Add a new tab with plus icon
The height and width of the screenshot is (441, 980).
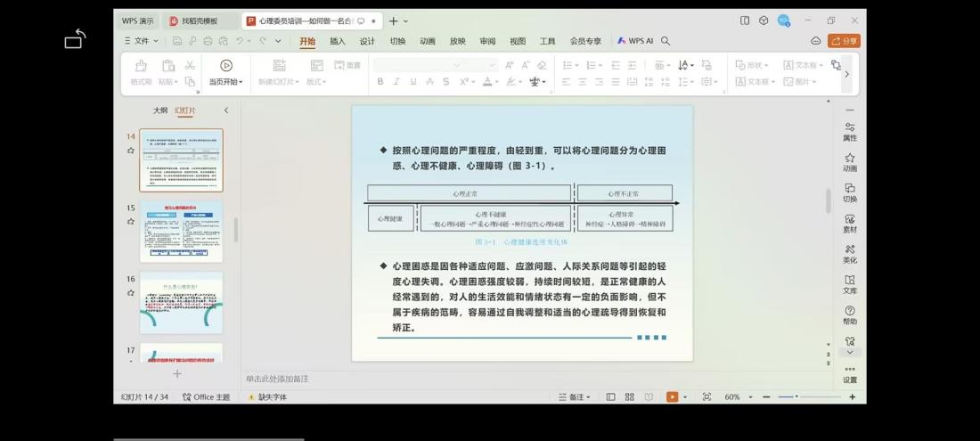point(393,20)
